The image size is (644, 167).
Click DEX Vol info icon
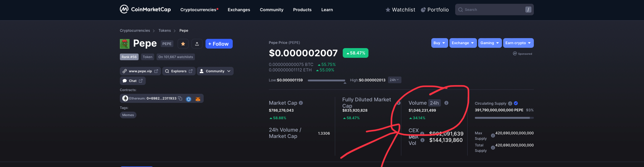422,140
